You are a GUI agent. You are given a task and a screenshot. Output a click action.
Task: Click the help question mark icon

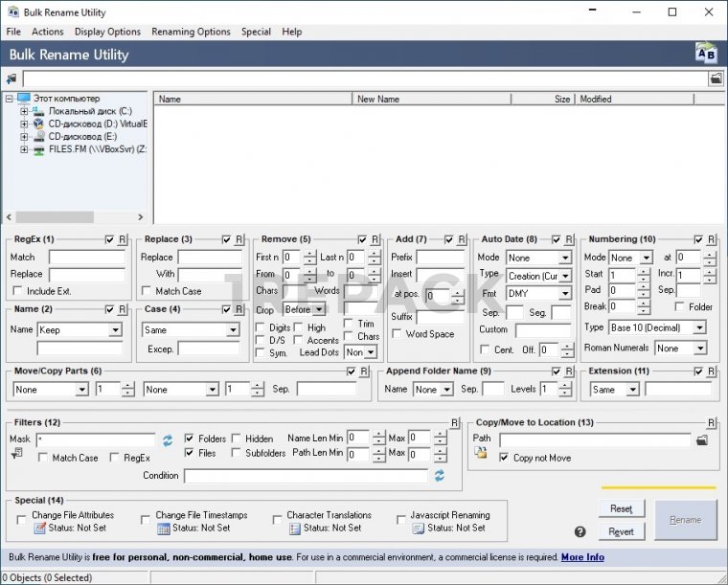580,531
